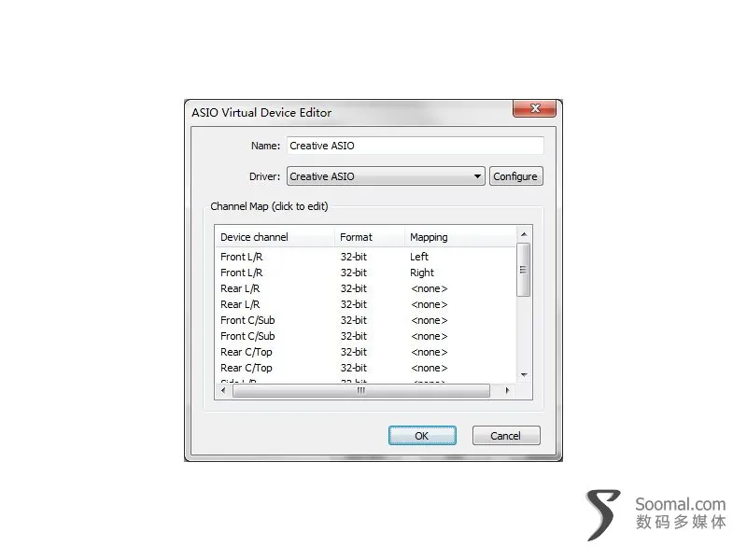Screen dimensions: 747x560
Task: Click the horizontal scrollbar right arrow
Action: pos(507,390)
